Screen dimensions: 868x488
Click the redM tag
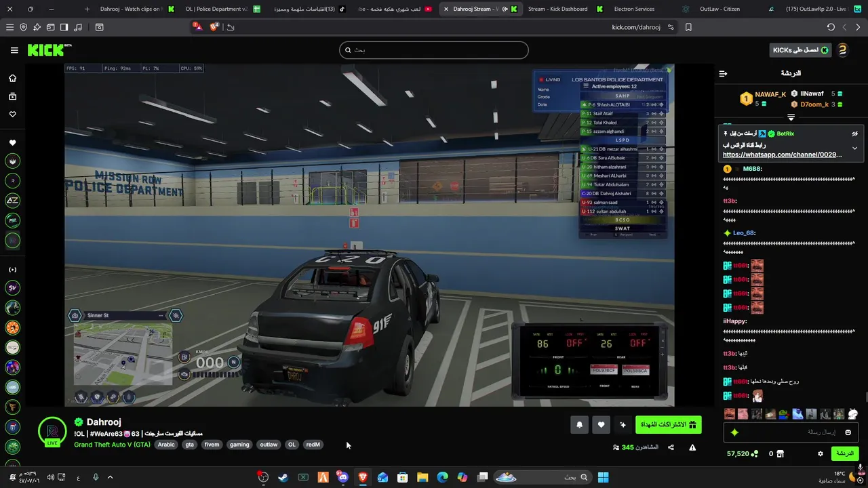(x=313, y=445)
